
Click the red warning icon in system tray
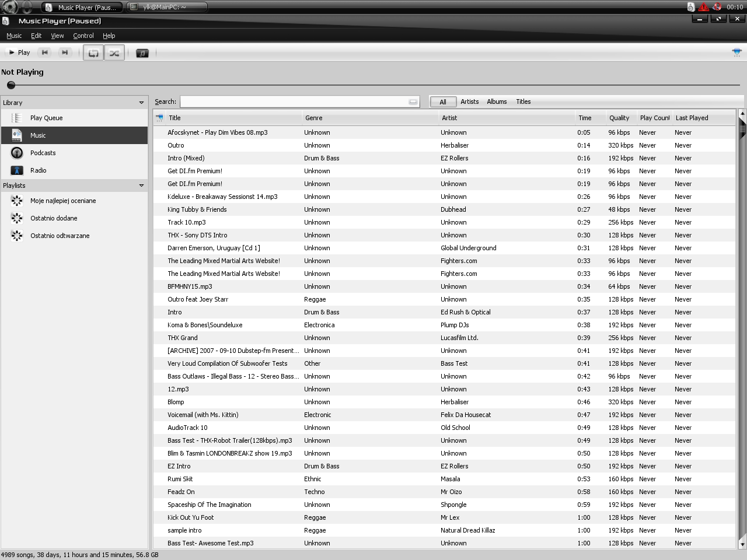tap(704, 7)
